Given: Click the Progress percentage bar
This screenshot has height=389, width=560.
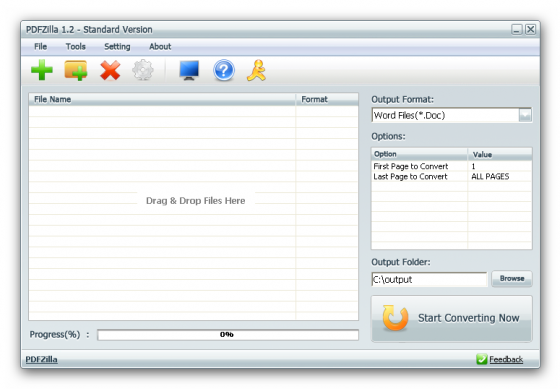Looking at the screenshot, I should (x=228, y=335).
